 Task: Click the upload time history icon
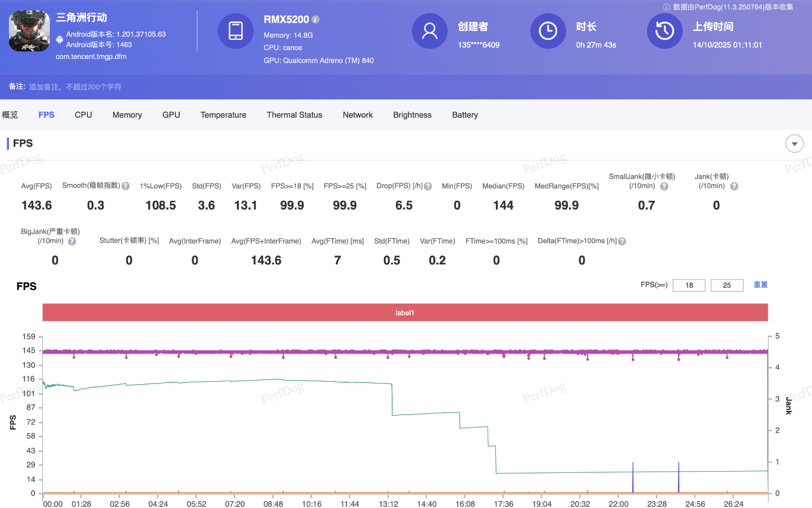[665, 31]
